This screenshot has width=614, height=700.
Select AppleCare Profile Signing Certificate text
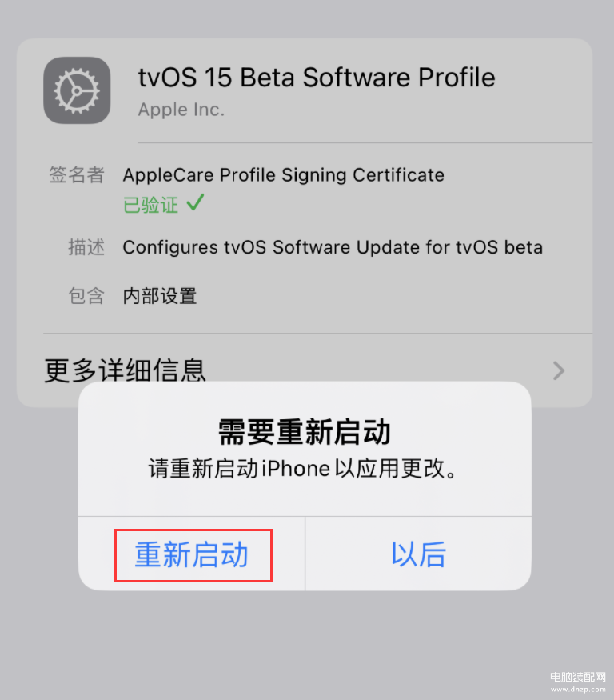coord(283,175)
